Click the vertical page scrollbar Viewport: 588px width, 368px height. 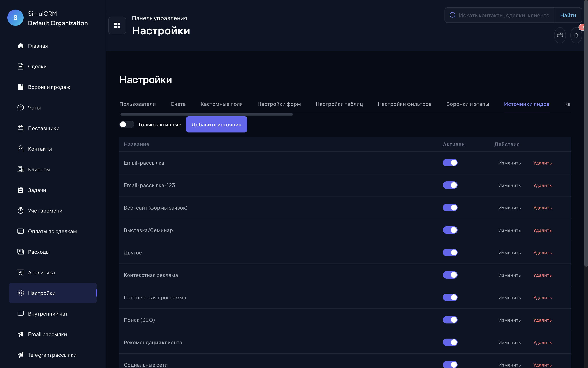click(x=586, y=133)
